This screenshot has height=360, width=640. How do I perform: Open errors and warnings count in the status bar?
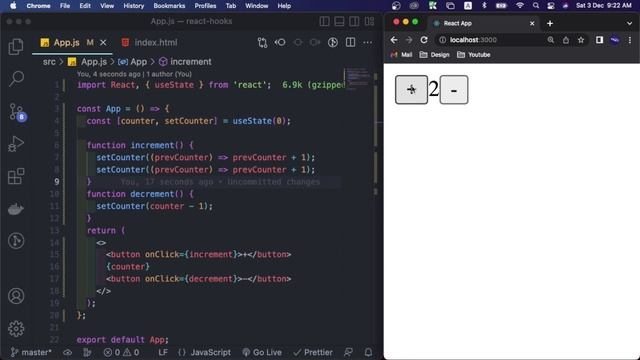pyautogui.click(x=121, y=352)
